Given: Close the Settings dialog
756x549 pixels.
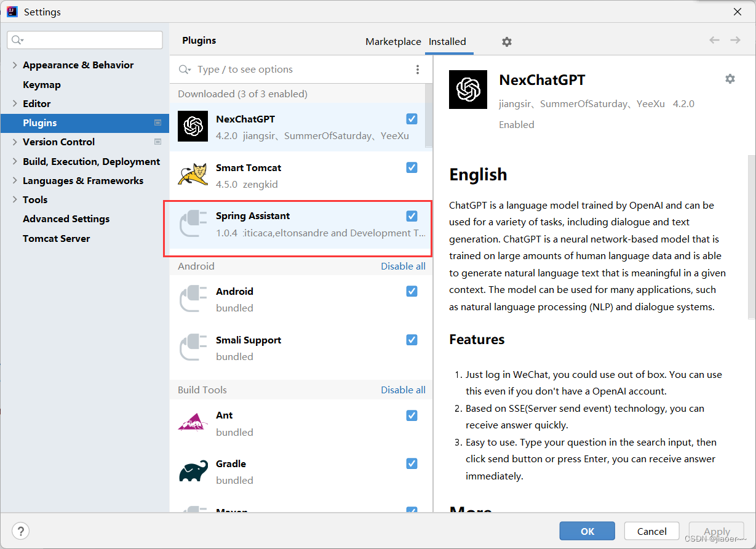Looking at the screenshot, I should pos(738,12).
